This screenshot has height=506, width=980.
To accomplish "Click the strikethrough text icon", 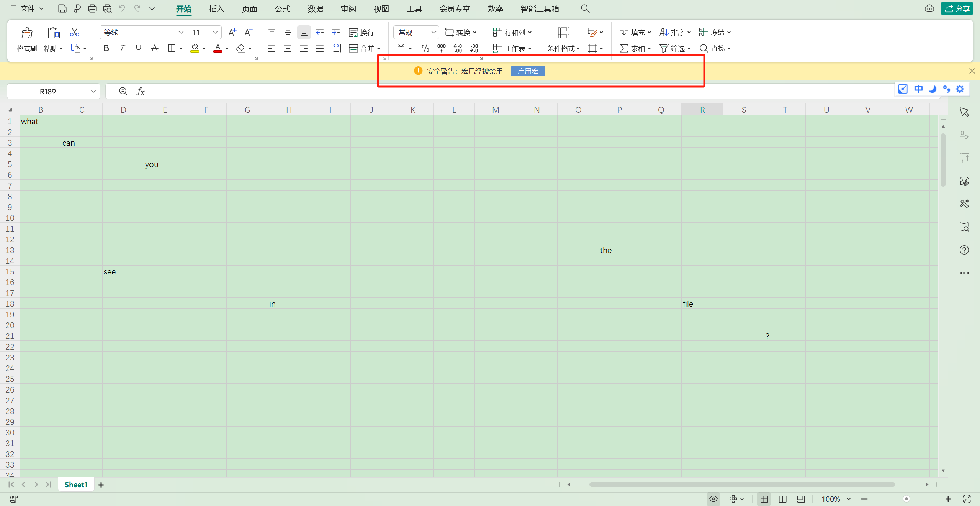I will pos(155,48).
